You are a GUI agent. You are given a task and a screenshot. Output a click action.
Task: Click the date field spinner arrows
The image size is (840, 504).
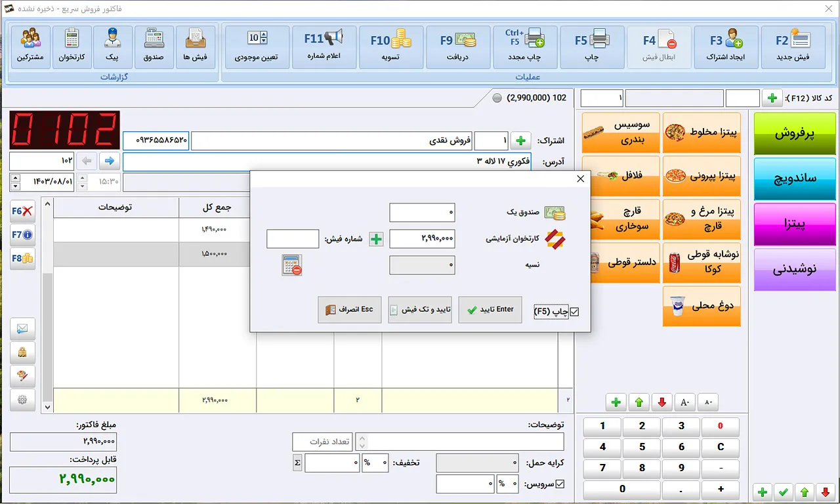[x=15, y=182]
